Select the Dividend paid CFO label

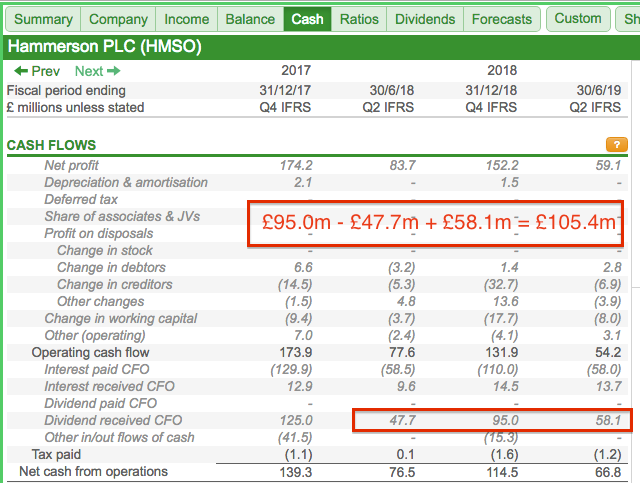pyautogui.click(x=100, y=403)
